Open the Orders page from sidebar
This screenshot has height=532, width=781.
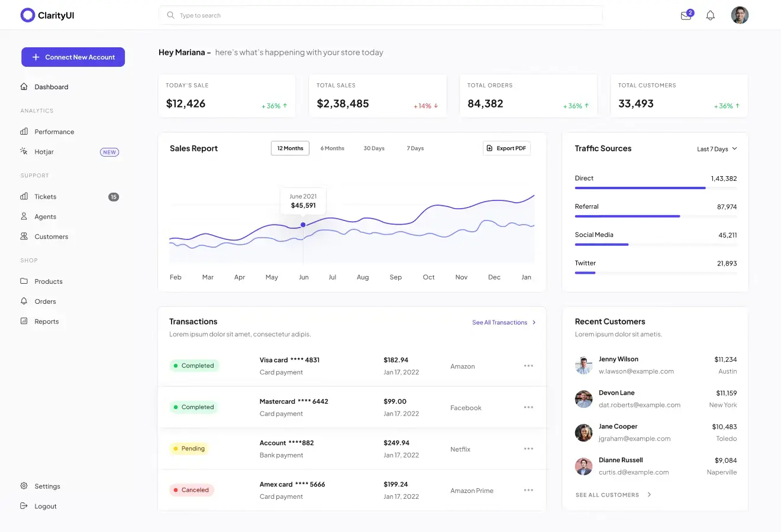pyautogui.click(x=44, y=301)
